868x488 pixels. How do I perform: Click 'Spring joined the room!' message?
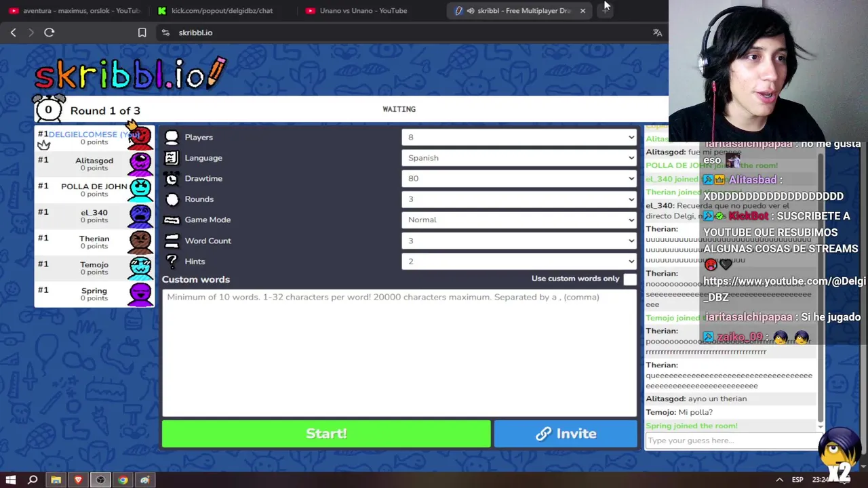(x=692, y=426)
